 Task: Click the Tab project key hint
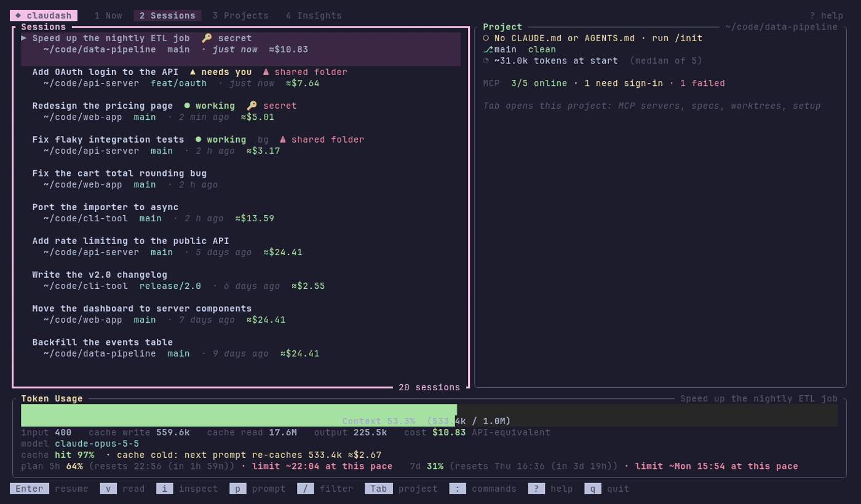click(401, 489)
